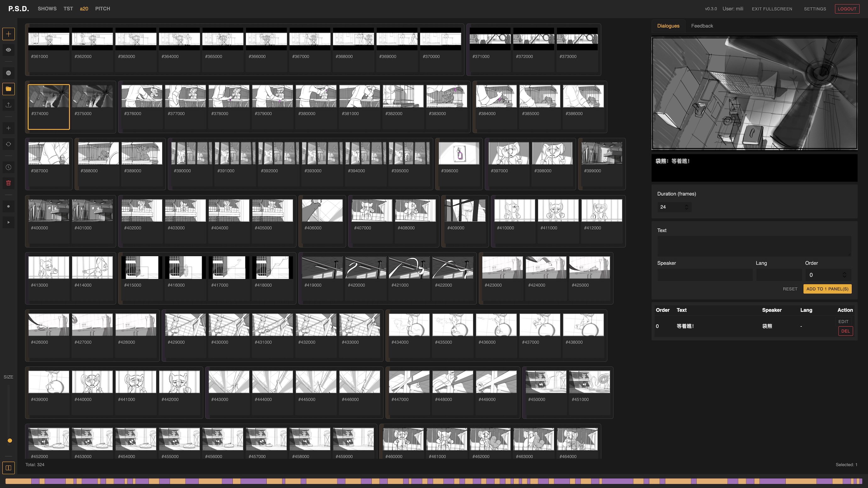Click the play icon at sidebar bottom
Viewport: 868px width, 488px height.
tap(8, 222)
